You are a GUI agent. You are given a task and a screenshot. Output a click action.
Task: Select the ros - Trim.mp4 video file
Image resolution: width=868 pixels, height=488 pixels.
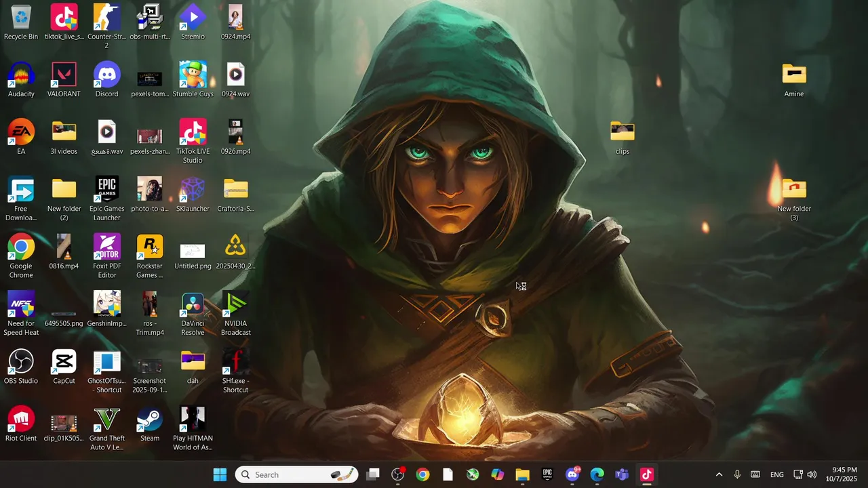coord(150,313)
